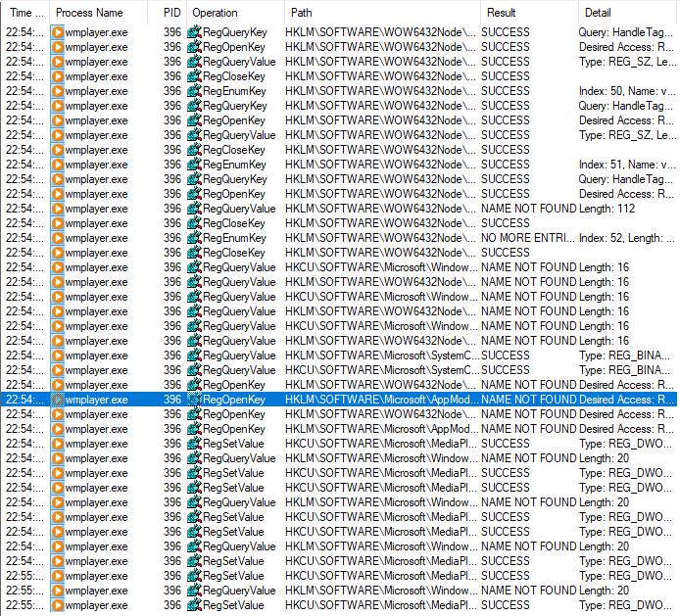The height and width of the screenshot is (616, 680).
Task: Select Type: REG_BINA... in HKCU SystemC row
Action: [626, 370]
